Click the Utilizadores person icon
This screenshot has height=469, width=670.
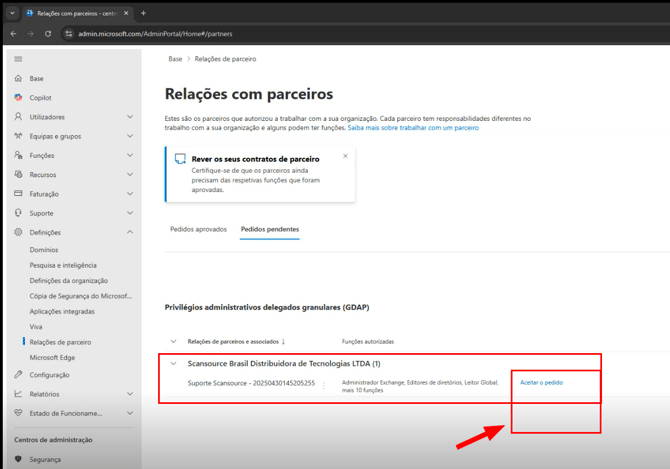tap(18, 117)
